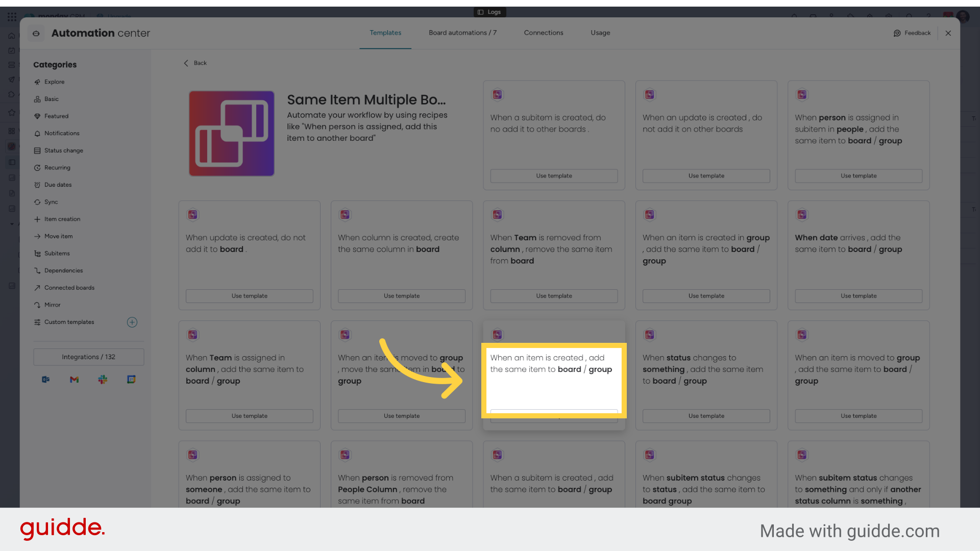Screen dimensions: 980x551
Task: Use template for item created in group
Action: 706,296
